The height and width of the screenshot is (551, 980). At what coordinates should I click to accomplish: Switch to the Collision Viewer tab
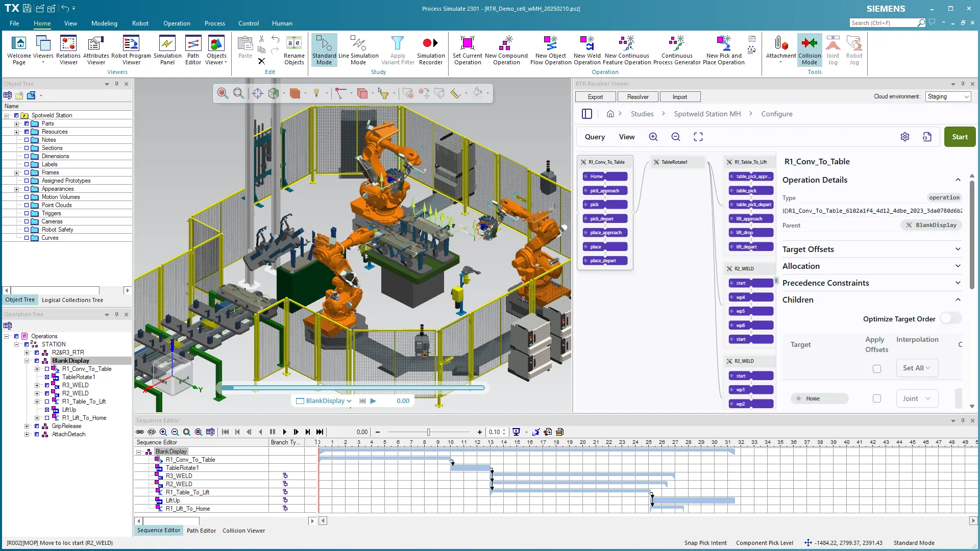(243, 531)
